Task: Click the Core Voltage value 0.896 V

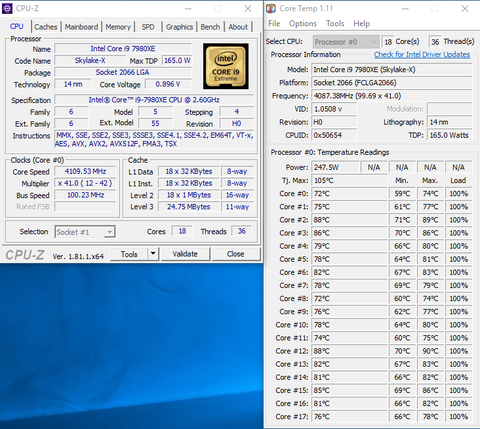Action: [x=168, y=84]
